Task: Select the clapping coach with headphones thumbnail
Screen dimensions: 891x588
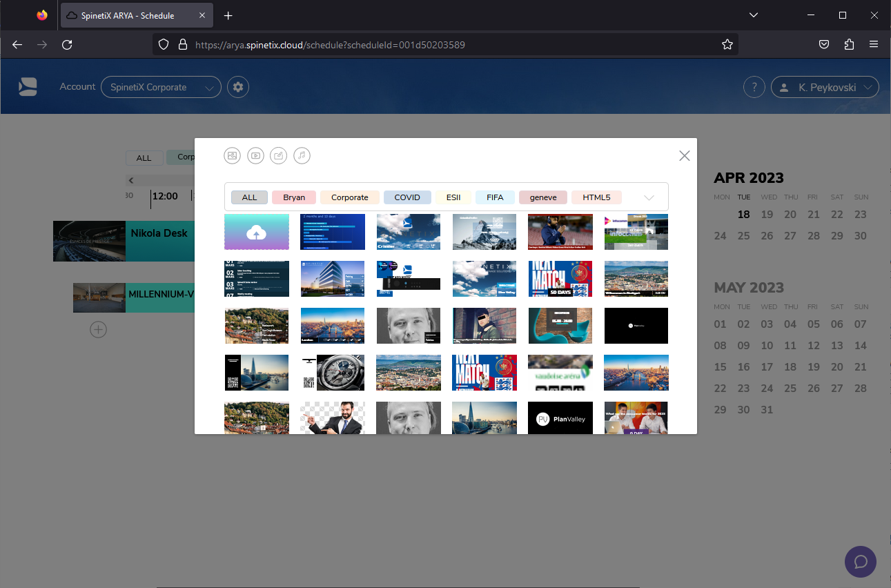Action: click(560, 232)
